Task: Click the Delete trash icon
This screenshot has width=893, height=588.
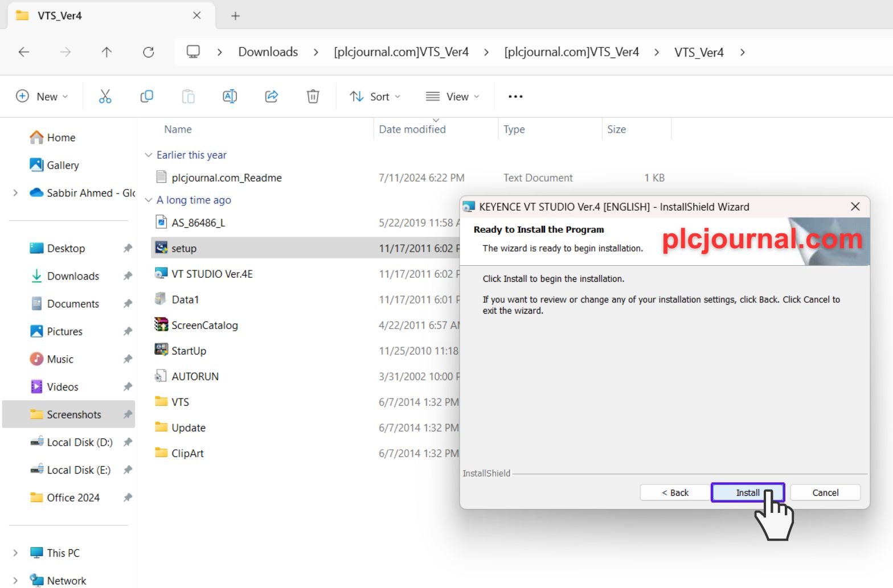Action: click(313, 97)
